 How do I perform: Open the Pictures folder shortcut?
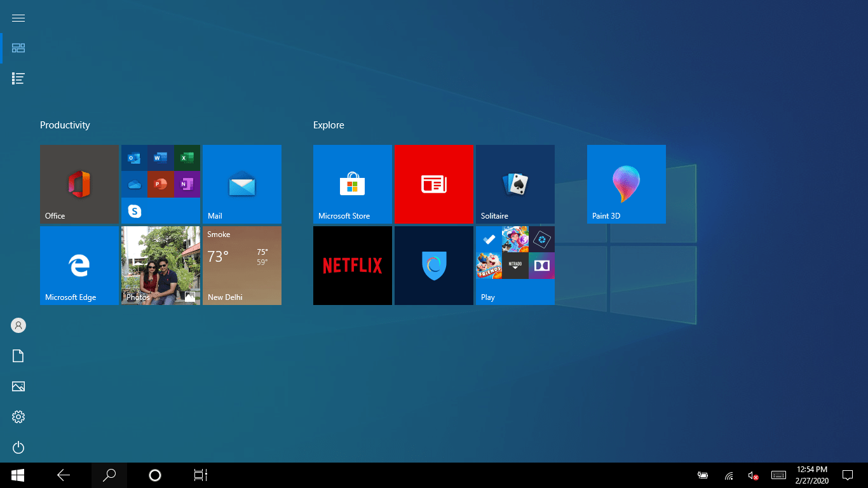(x=18, y=386)
